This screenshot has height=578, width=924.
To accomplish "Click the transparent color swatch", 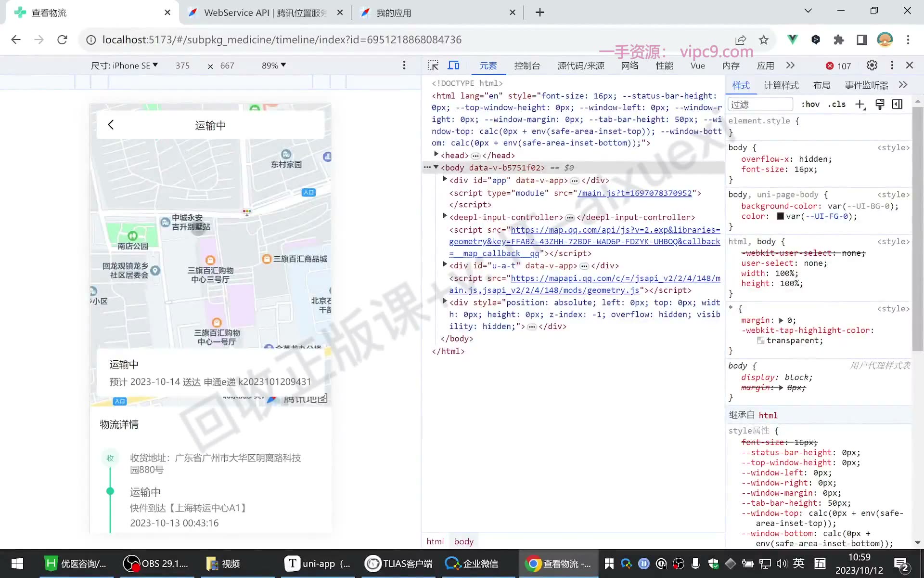I will pos(761,341).
